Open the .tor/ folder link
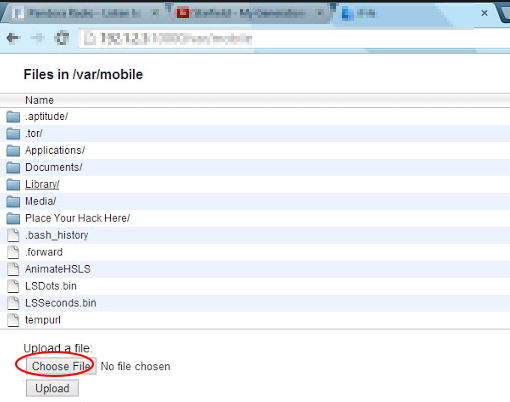 pyautogui.click(x=34, y=133)
